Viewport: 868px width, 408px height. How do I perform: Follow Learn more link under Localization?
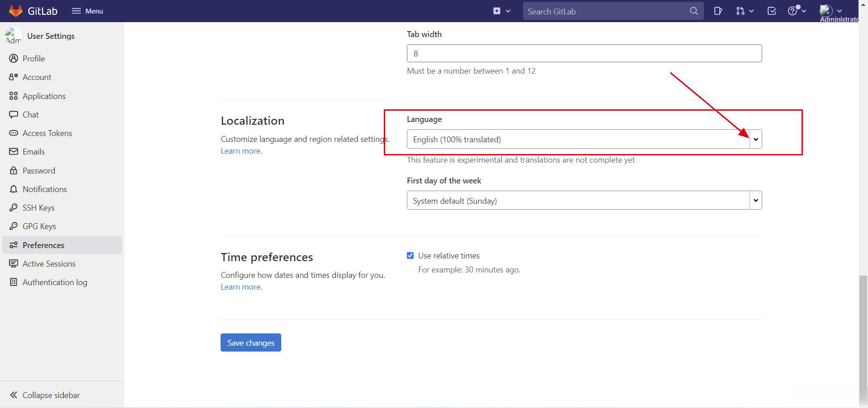(241, 151)
